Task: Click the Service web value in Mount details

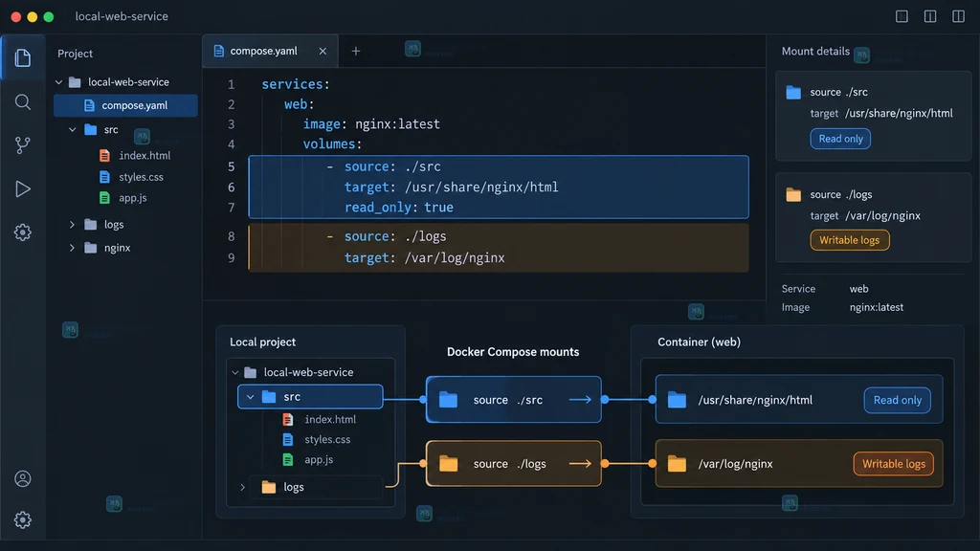Action: click(x=858, y=289)
